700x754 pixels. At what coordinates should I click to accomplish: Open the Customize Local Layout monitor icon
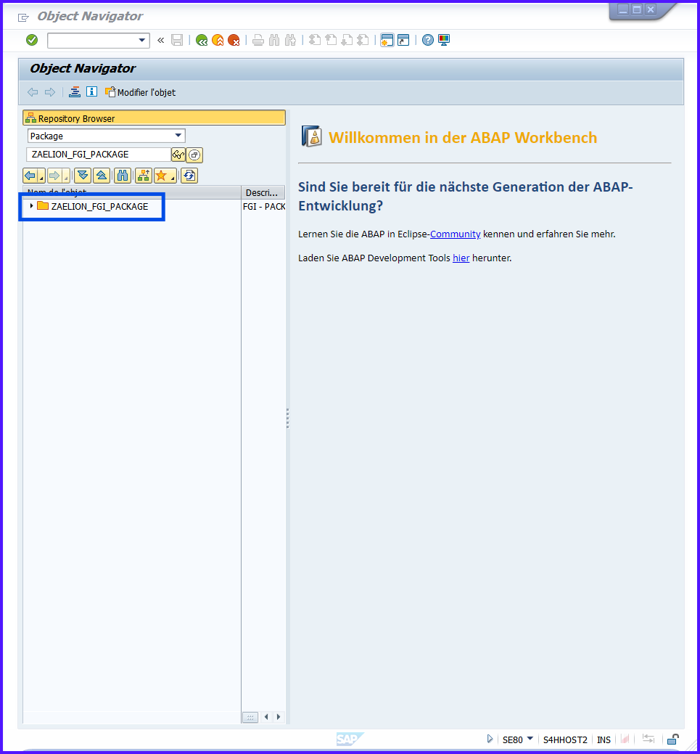click(x=444, y=40)
